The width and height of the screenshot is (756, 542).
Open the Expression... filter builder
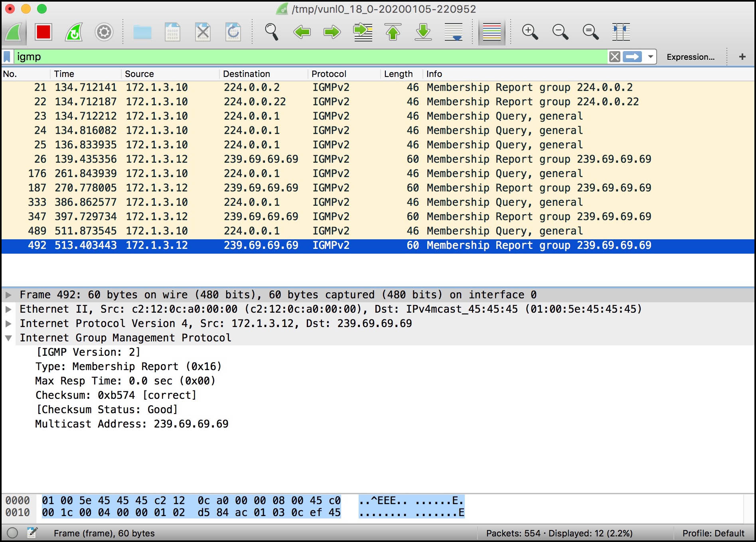click(x=691, y=57)
